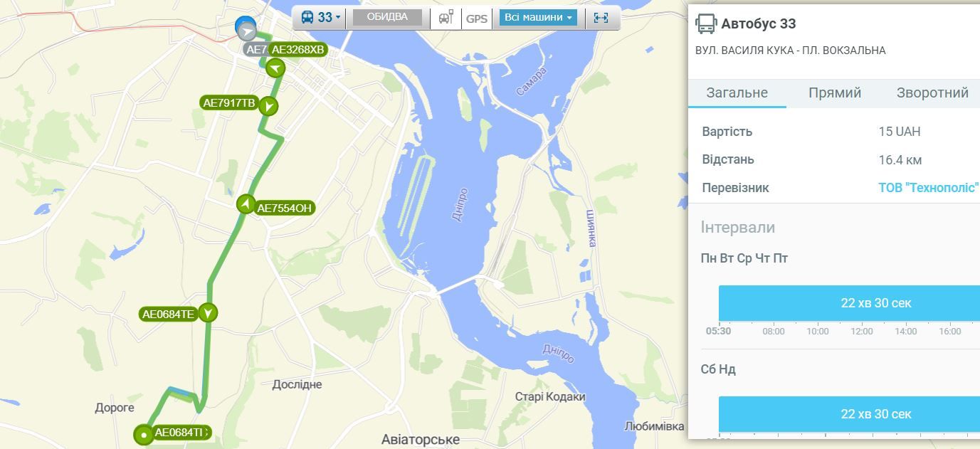Image resolution: width=980 pixels, height=449 pixels.
Task: Click the ОБИДВА direction button
Action: (387, 18)
